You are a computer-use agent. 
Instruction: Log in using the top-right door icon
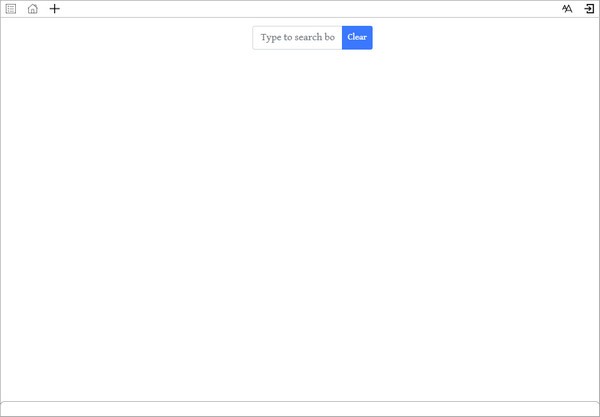589,9
